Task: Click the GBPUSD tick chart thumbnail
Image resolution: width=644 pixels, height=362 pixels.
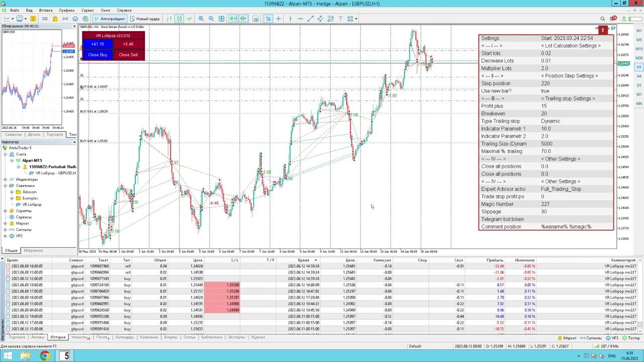Action: click(32, 77)
